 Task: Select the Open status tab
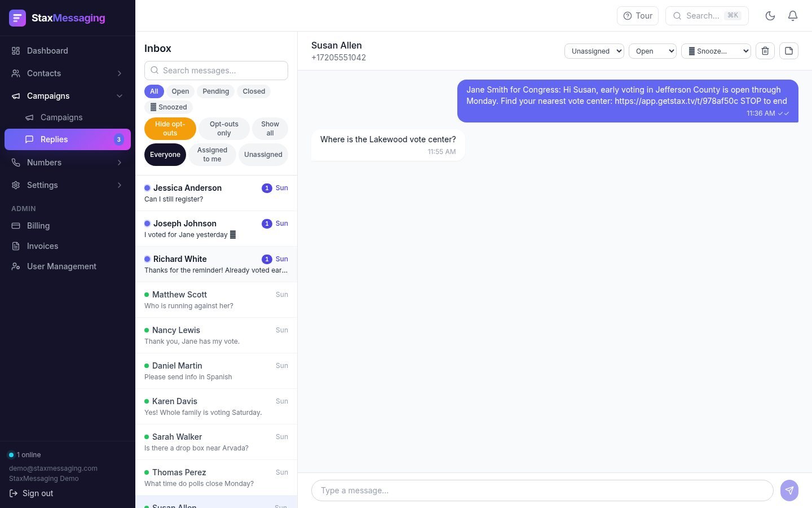180,91
